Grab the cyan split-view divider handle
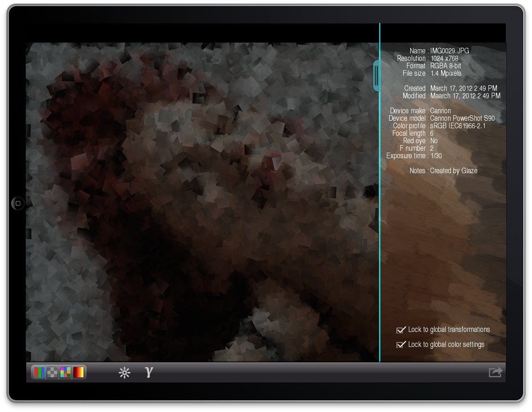This screenshot has height=412, width=532. pyautogui.click(x=376, y=76)
